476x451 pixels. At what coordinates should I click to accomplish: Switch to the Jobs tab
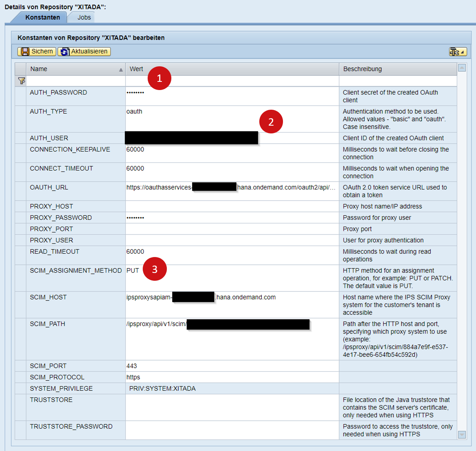tap(84, 17)
